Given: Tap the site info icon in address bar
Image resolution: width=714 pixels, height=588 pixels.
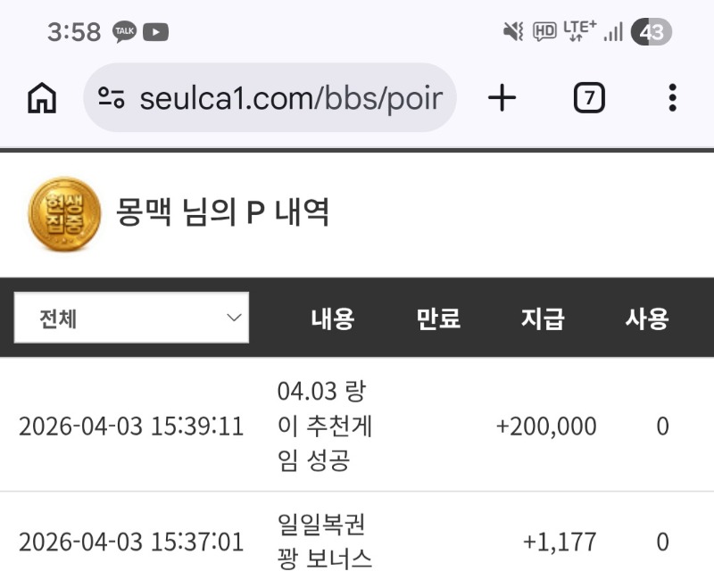Looking at the screenshot, I should (x=112, y=98).
